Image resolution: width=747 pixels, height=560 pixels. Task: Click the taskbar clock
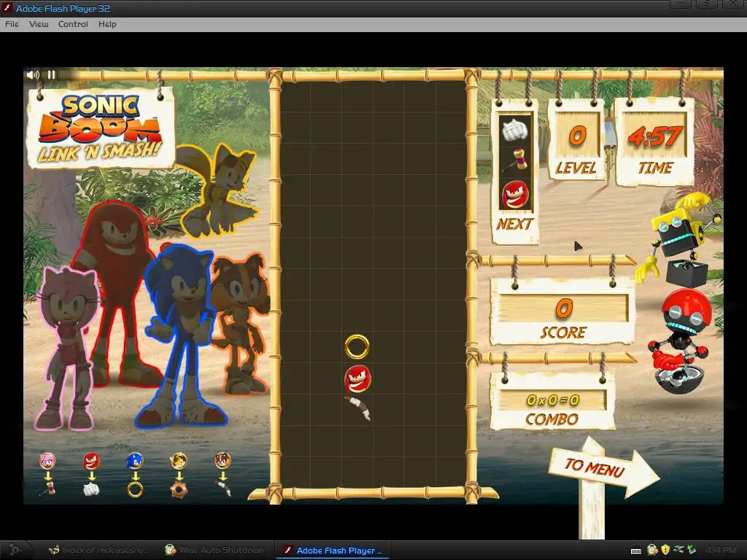point(720,550)
